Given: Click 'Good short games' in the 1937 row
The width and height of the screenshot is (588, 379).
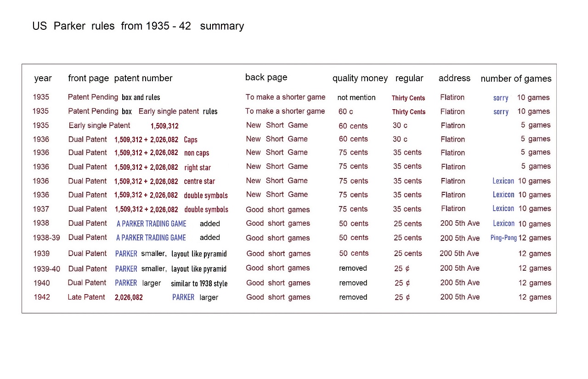Looking at the screenshot, I should tap(278, 210).
